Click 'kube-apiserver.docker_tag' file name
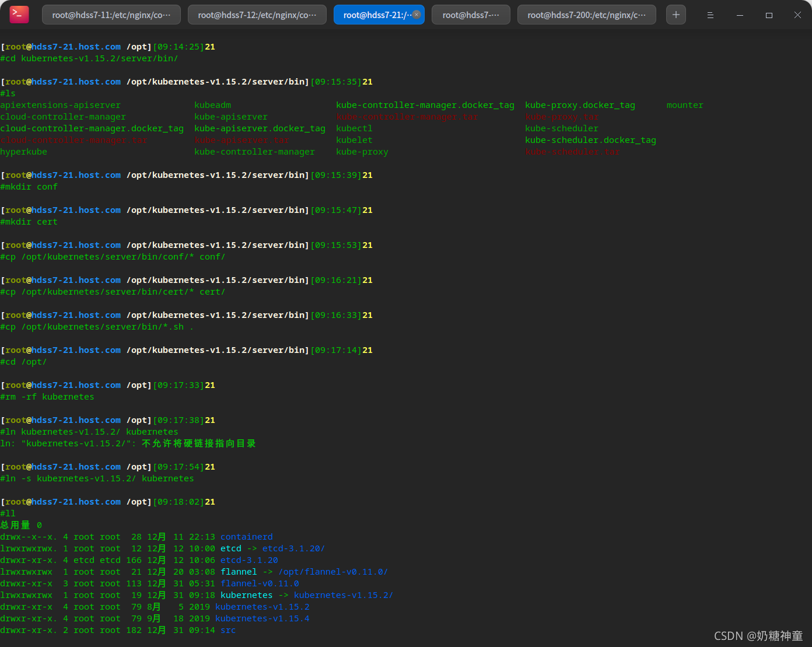Image resolution: width=812 pixels, height=647 pixels. (260, 128)
